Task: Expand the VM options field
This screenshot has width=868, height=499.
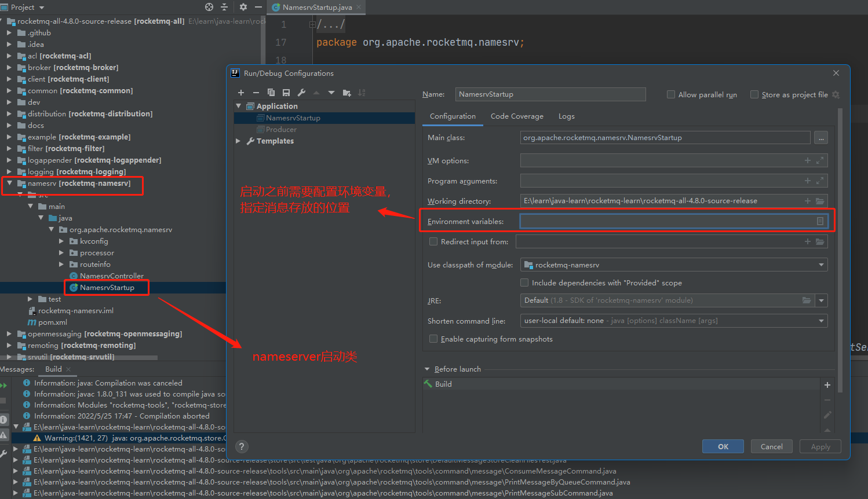Action: (x=820, y=160)
